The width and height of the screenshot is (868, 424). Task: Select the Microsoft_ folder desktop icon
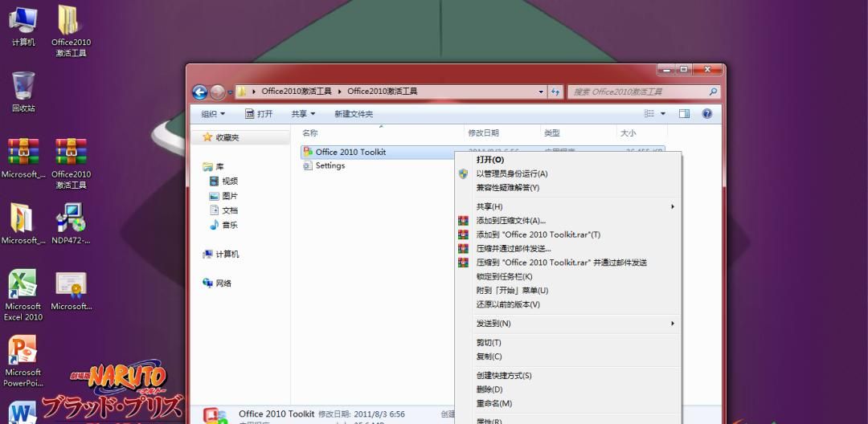(x=23, y=224)
